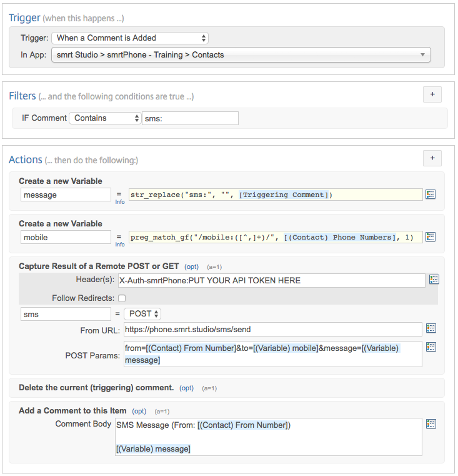Viewport: 458px width, 476px height.
Task: Add a new filter with plus button
Action: tap(432, 95)
